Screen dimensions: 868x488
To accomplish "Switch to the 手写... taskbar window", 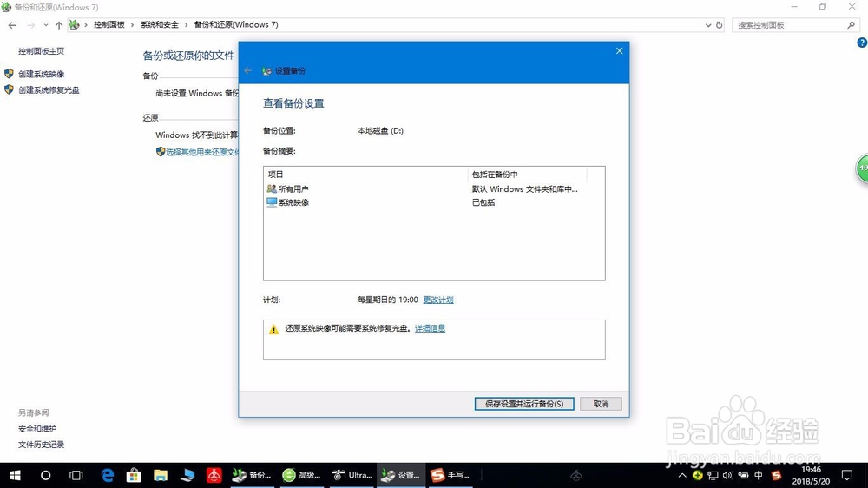I will 450,475.
